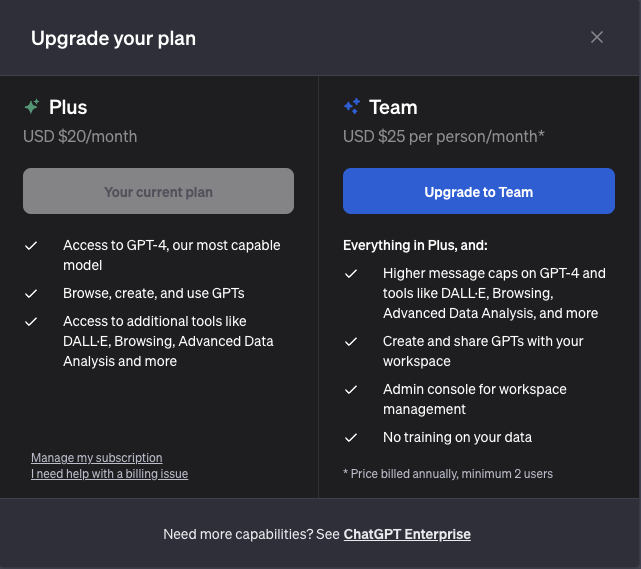Click the Plus plan title
Viewport: 641px width, 569px height.
click(x=68, y=107)
